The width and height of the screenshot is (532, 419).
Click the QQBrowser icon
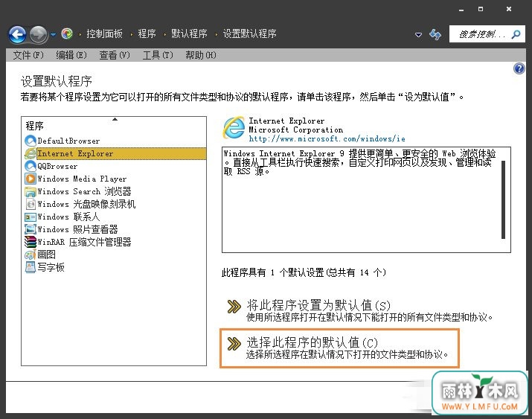point(31,166)
